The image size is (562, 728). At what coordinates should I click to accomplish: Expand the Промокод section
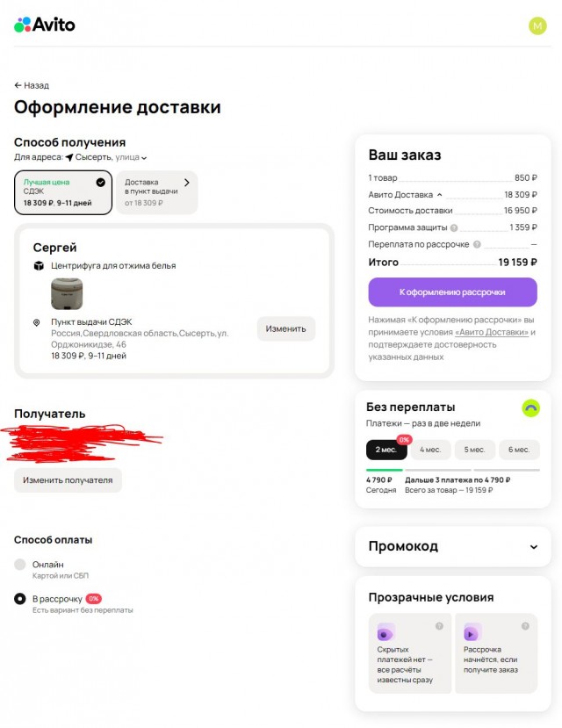[x=534, y=546]
